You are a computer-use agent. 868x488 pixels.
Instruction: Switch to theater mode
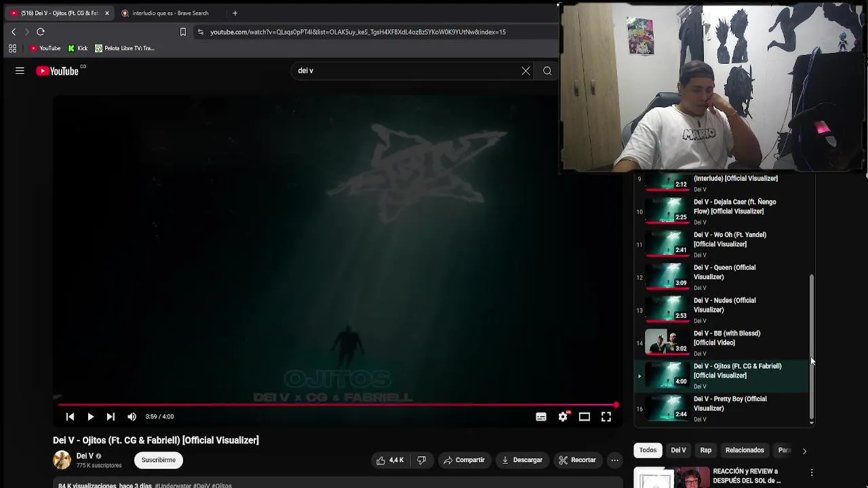585,417
